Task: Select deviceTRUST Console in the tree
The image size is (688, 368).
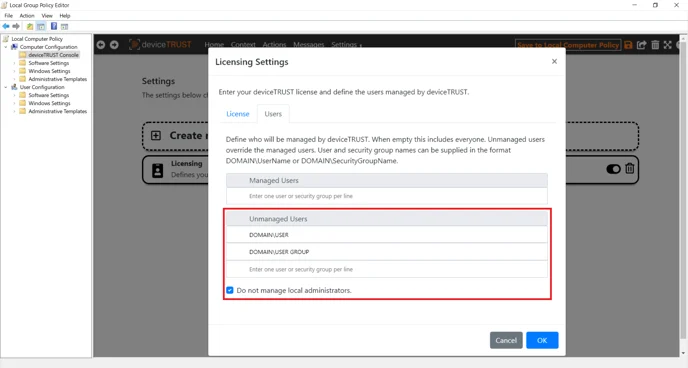Action: 53,55
